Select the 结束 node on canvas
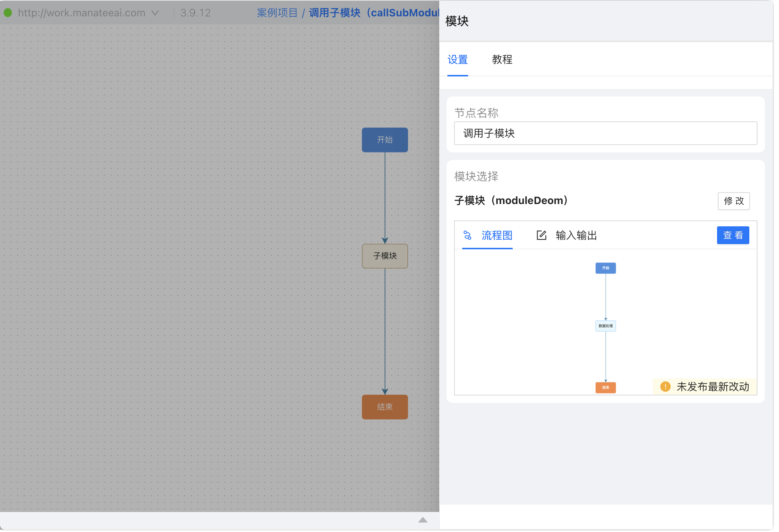This screenshot has width=779, height=532. pyautogui.click(x=385, y=407)
